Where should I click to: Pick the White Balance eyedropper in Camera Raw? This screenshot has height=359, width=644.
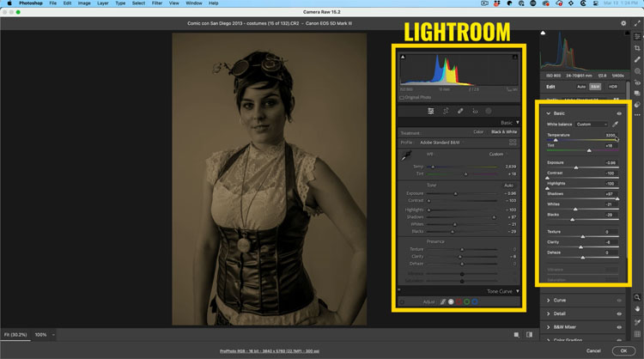[616, 124]
